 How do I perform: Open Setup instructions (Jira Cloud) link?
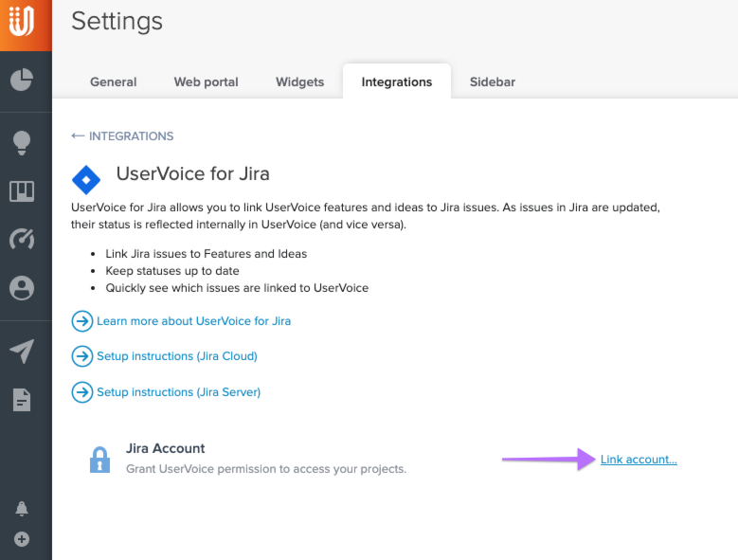point(176,356)
